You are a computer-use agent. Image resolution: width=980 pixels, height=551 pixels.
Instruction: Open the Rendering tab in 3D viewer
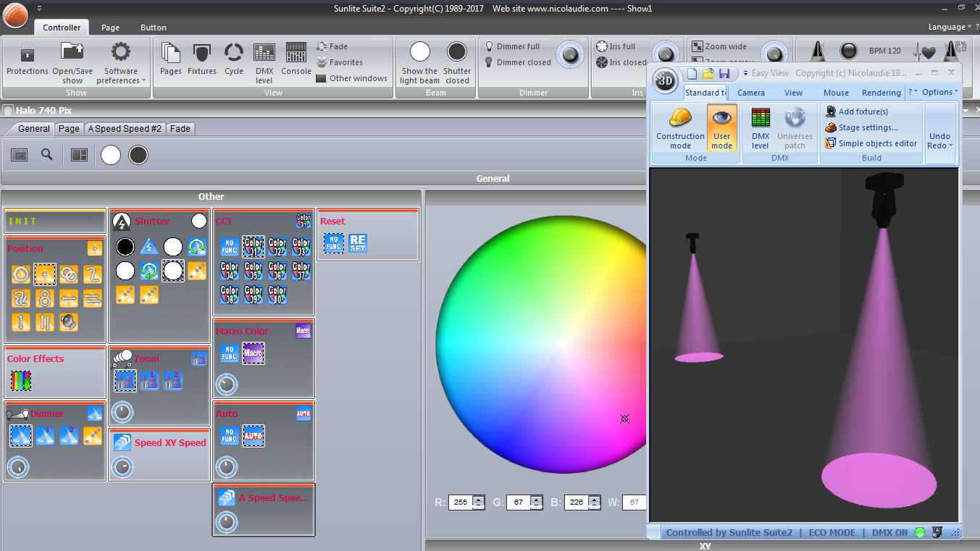click(x=881, y=93)
